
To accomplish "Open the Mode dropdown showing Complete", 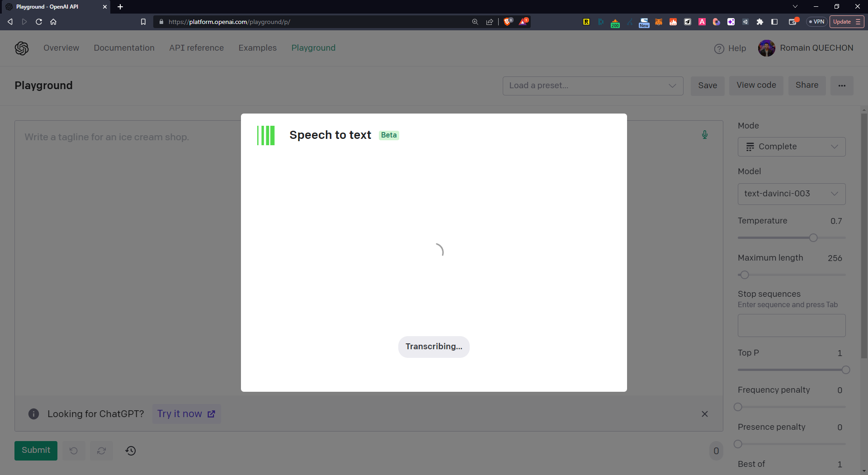I will click(791, 147).
